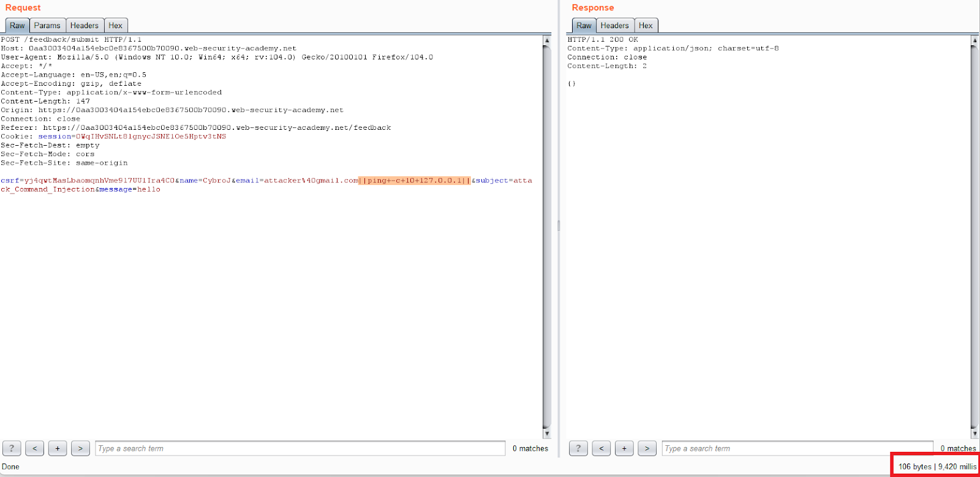This screenshot has height=477, width=980.
Task: Click the response Connection: close line
Action: pyautogui.click(x=607, y=58)
